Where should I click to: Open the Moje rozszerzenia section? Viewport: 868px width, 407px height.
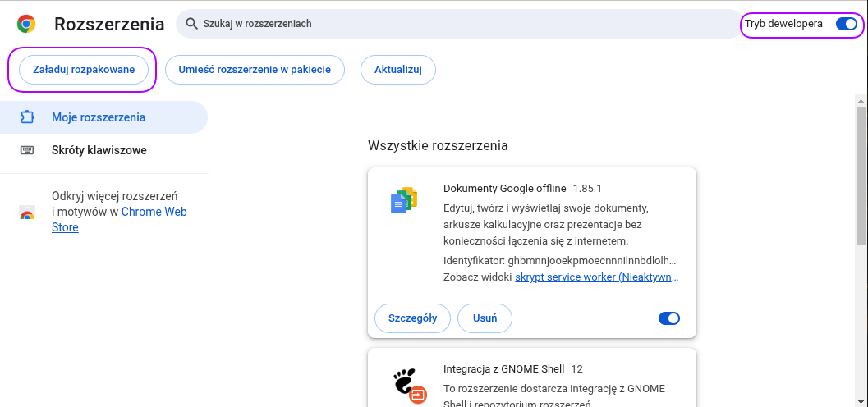[99, 117]
